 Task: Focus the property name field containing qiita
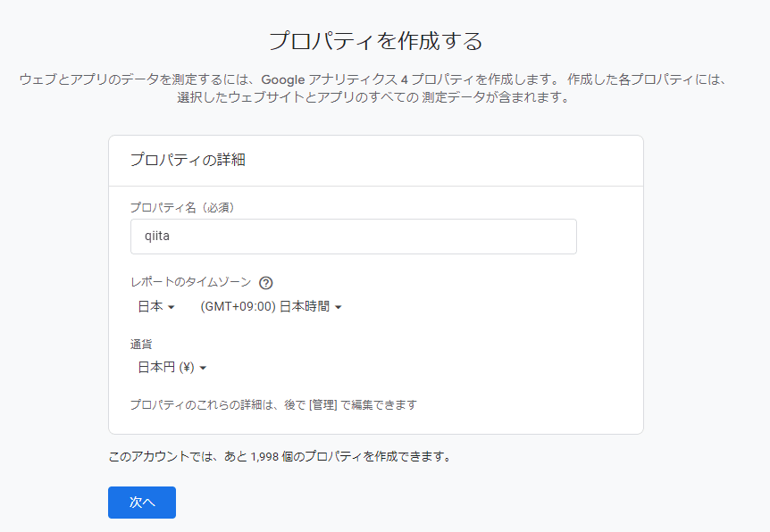[353, 236]
